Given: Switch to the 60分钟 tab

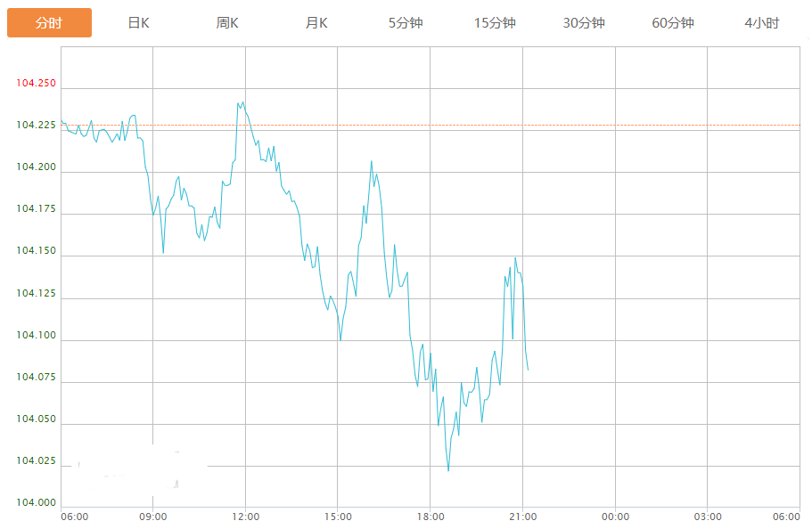Looking at the screenshot, I should click(x=673, y=23).
